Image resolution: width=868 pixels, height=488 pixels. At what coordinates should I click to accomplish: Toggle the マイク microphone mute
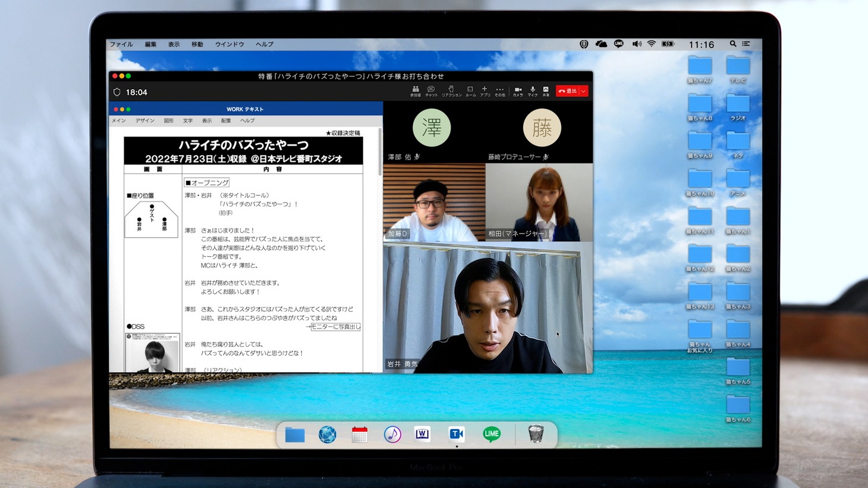[x=532, y=90]
